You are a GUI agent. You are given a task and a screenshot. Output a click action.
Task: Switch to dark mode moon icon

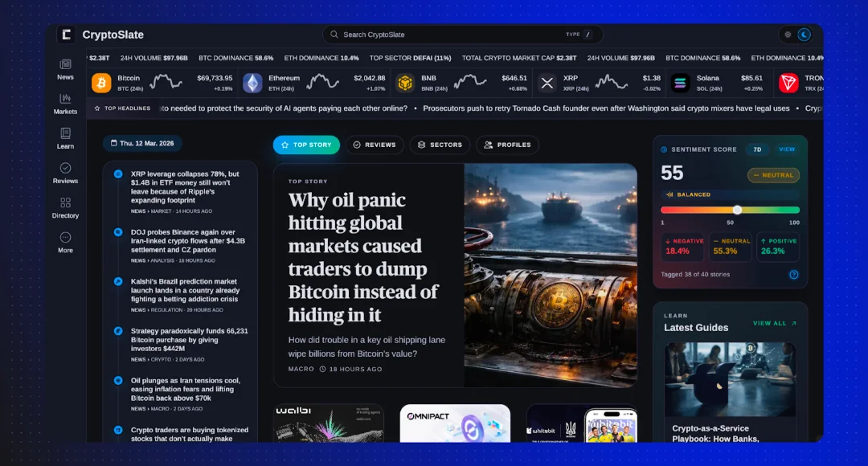pos(805,35)
